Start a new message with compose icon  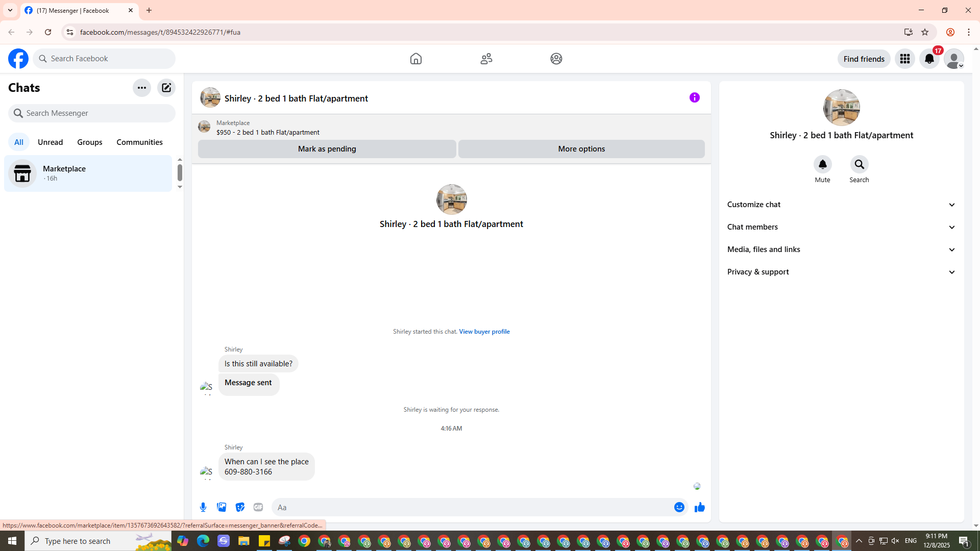click(166, 88)
